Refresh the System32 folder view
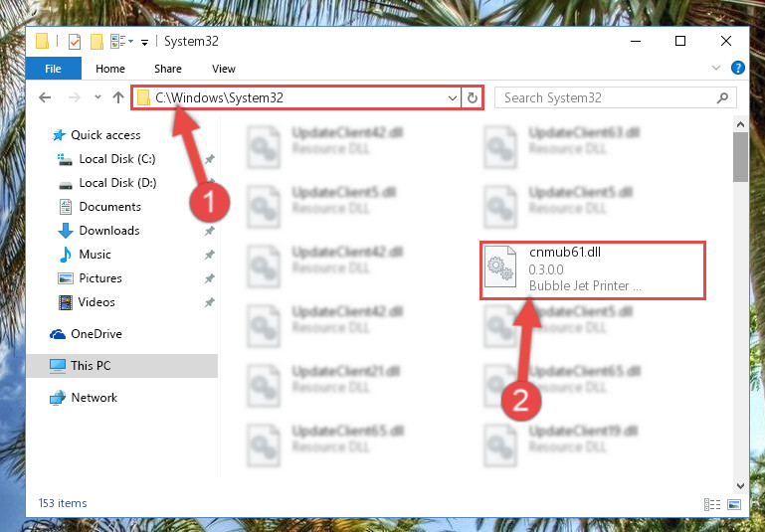Viewport: 765px width, 532px height. pos(472,98)
